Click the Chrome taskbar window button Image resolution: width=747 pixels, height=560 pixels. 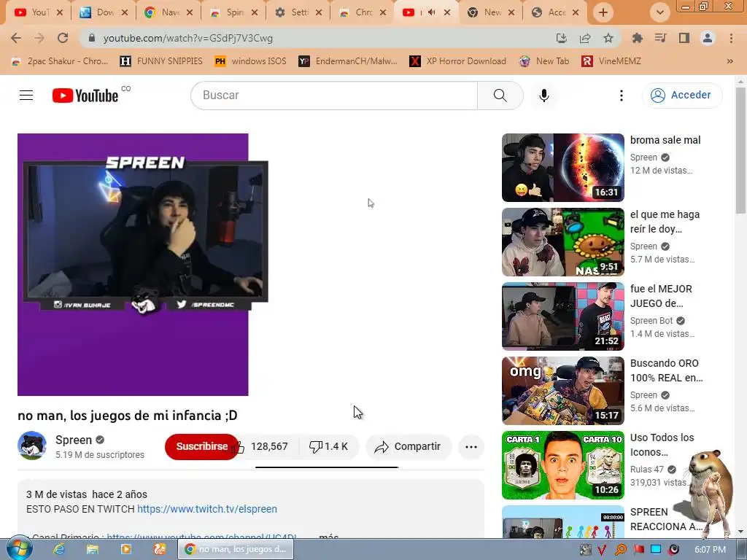pyautogui.click(x=236, y=550)
